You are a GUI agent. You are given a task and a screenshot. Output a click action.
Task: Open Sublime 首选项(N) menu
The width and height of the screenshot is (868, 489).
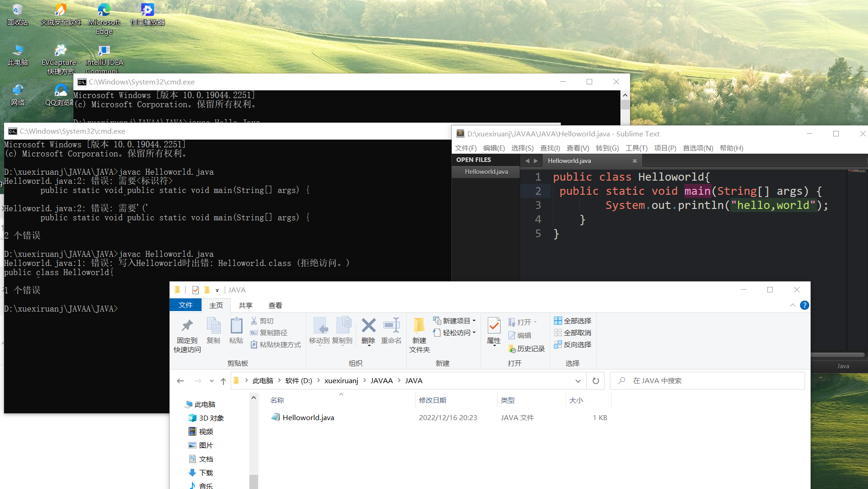[697, 148]
